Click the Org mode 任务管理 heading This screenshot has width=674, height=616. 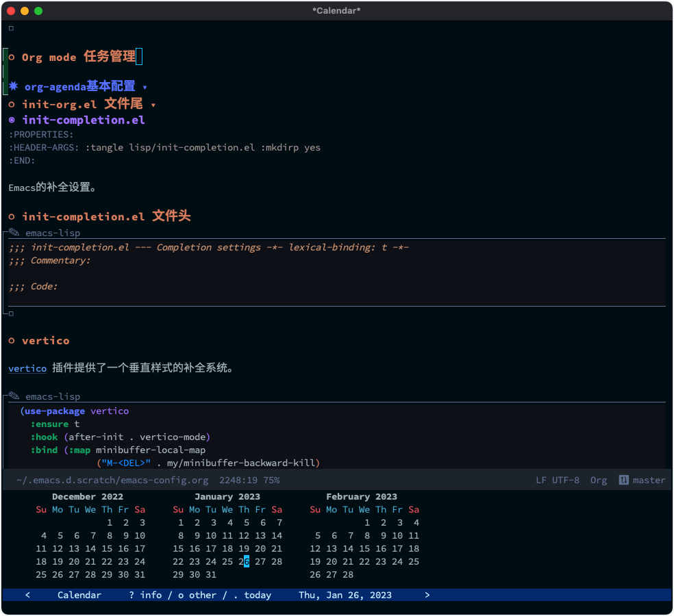click(x=79, y=57)
